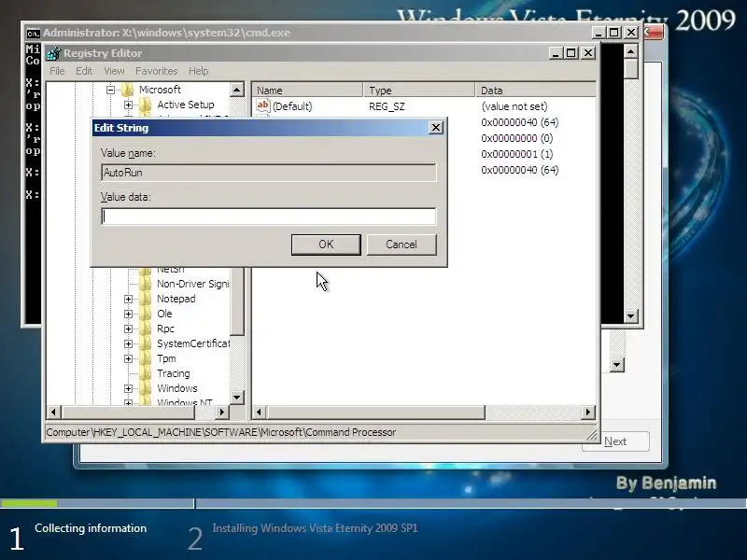This screenshot has width=747, height=560.
Task: Select the Microsoft folder icon in tree
Action: point(127,90)
